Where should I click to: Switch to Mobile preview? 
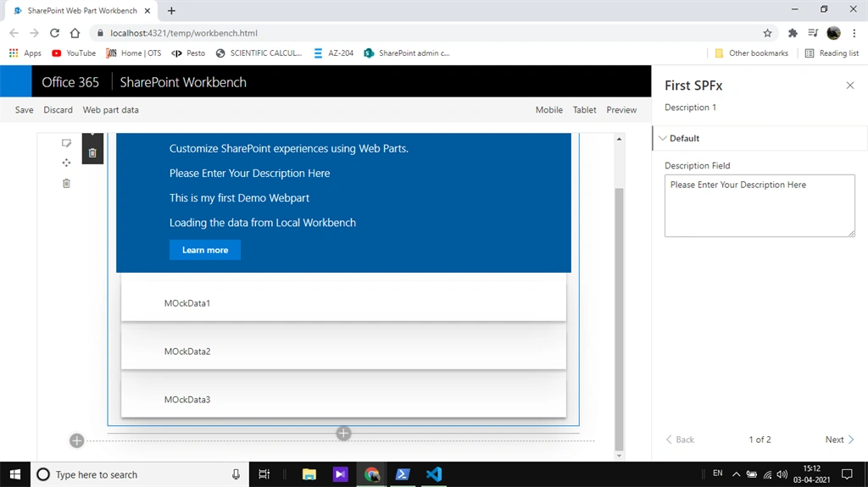pos(548,109)
